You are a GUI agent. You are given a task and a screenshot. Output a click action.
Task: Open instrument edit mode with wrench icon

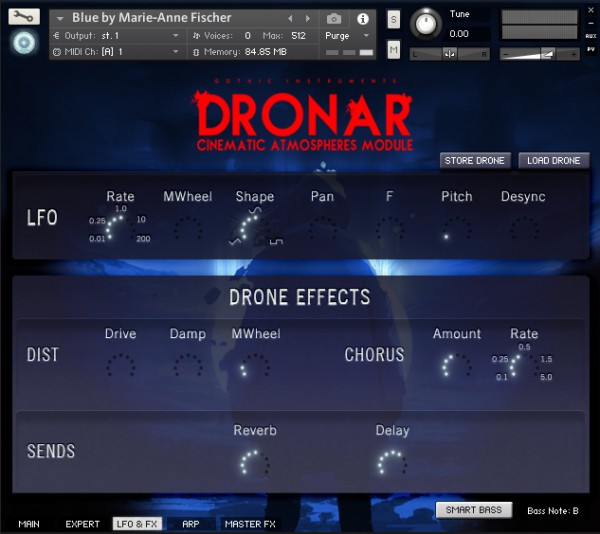tap(24, 17)
